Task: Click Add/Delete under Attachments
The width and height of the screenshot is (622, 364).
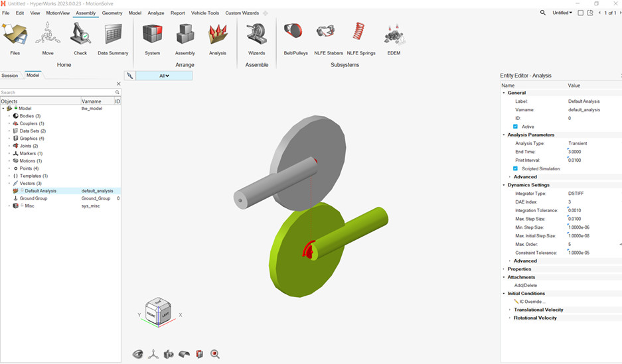Action: click(x=526, y=285)
